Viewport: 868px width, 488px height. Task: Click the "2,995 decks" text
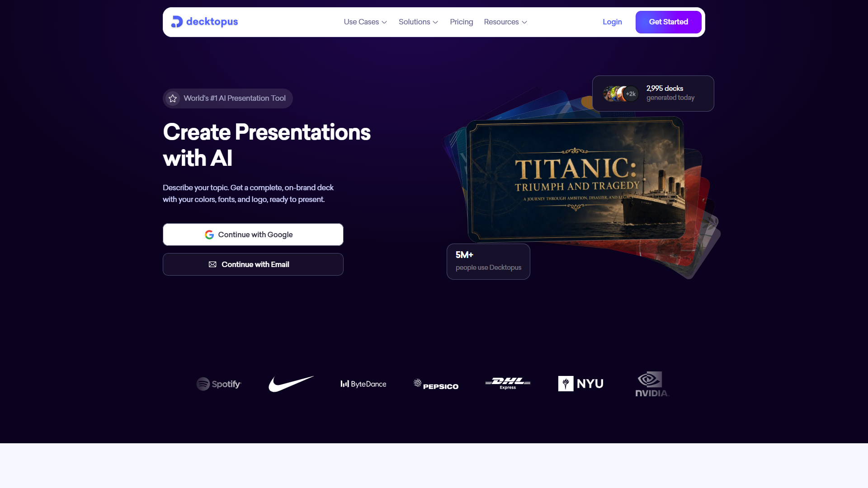[665, 89]
